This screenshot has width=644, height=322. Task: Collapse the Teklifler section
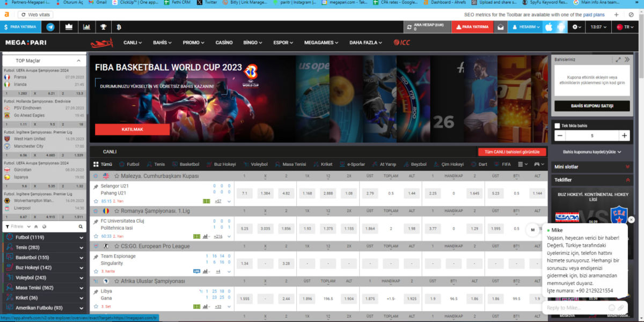[x=592, y=180]
